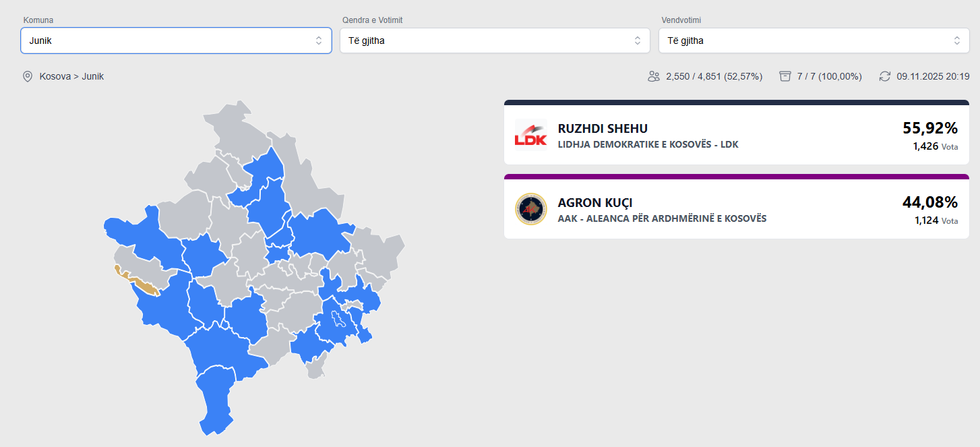The height and width of the screenshot is (447, 980).
Task: Click the AAK party emblem
Action: [530, 209]
